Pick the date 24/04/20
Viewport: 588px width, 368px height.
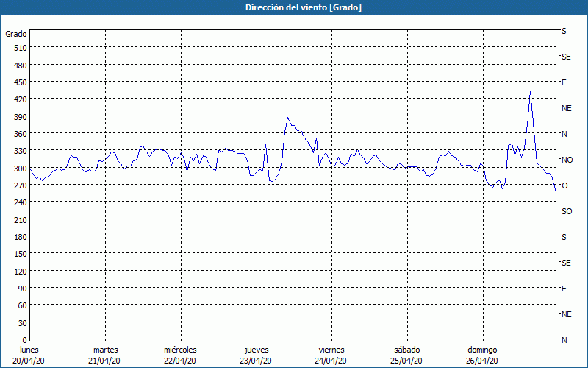click(331, 361)
